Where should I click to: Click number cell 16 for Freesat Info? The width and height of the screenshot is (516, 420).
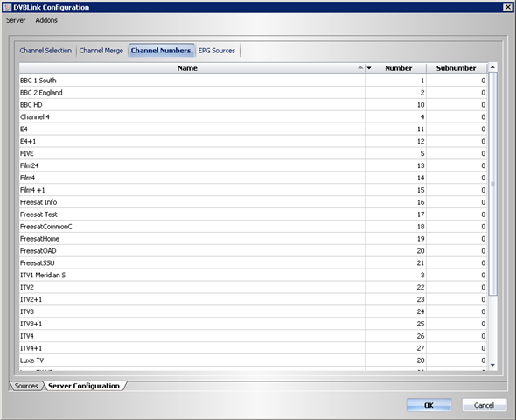point(395,202)
